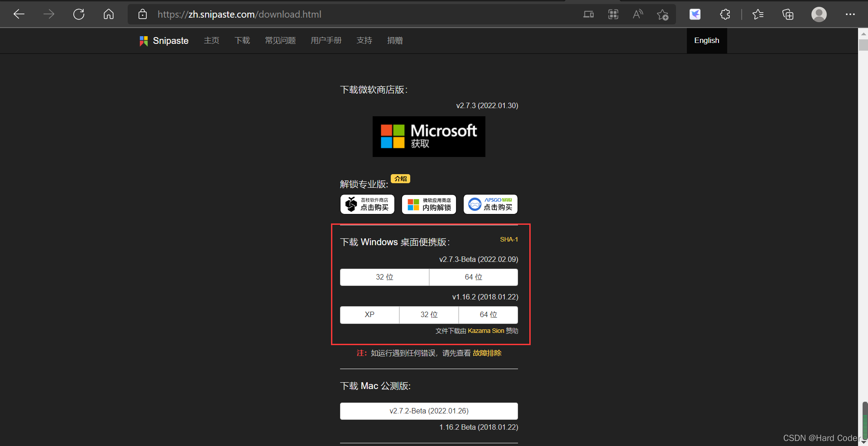Viewport: 868px width, 446px height.
Task: Open the user profile avatar
Action: tap(819, 14)
